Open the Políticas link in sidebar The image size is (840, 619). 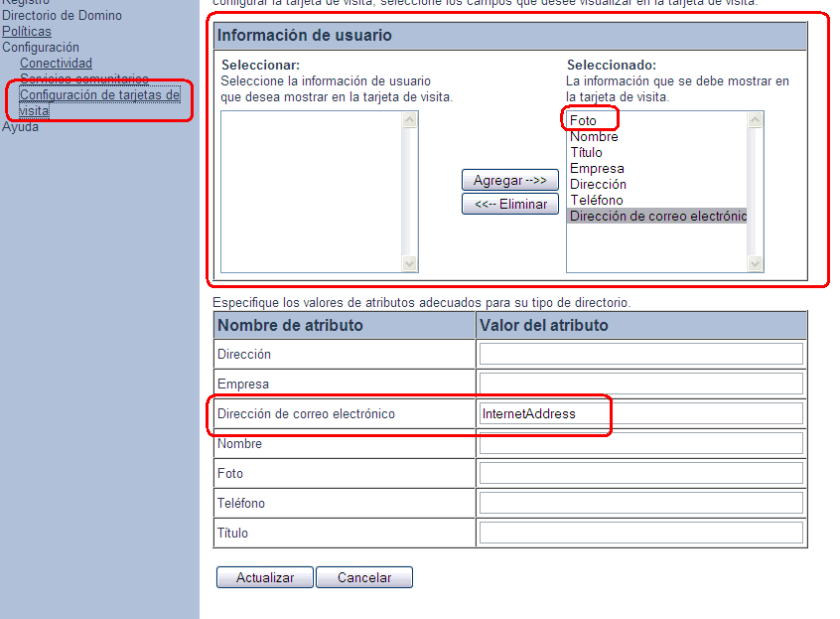[x=27, y=32]
